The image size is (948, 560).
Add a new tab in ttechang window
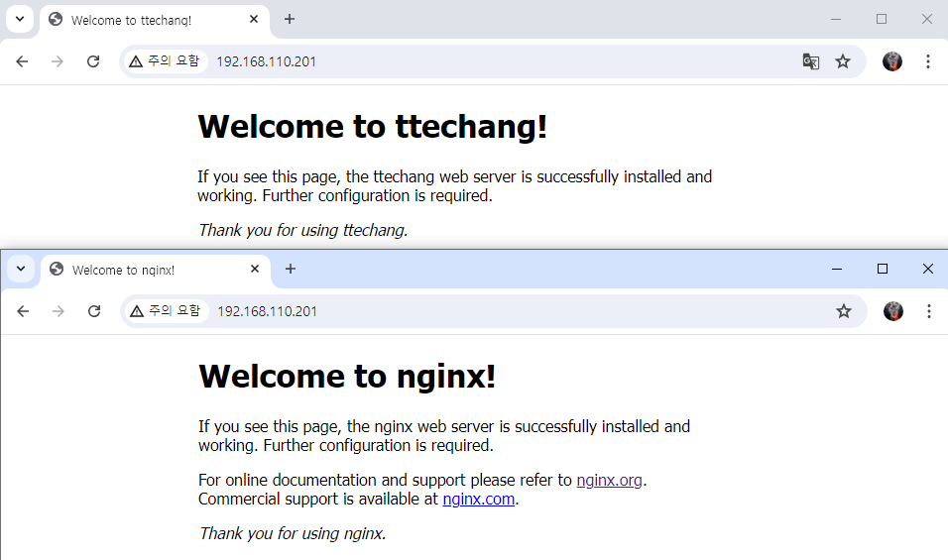pos(290,20)
